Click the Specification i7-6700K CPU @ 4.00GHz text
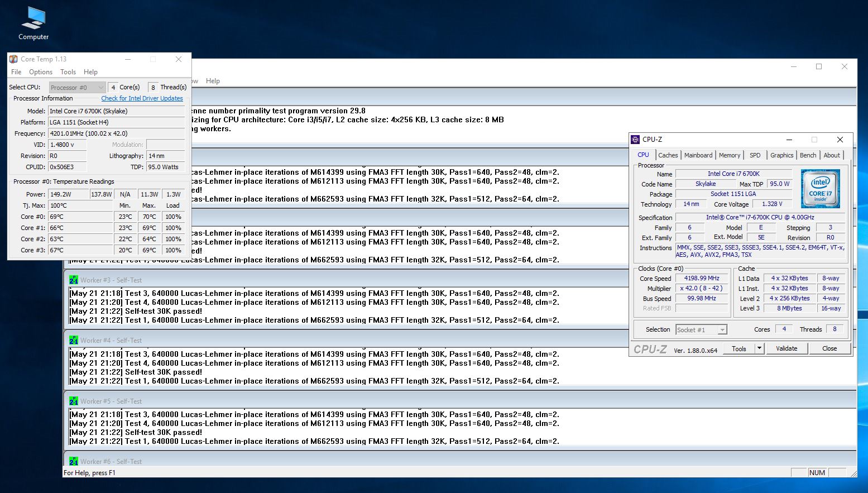868x493 pixels. click(760, 217)
